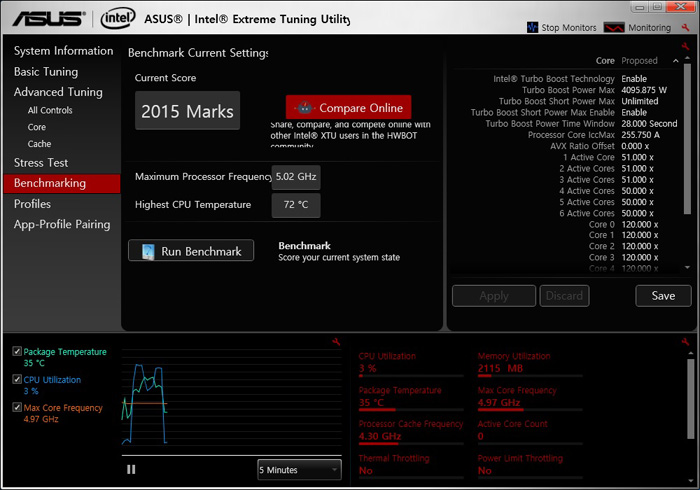700x490 pixels.
Task: Open Basic Tuning section
Action: [46, 71]
